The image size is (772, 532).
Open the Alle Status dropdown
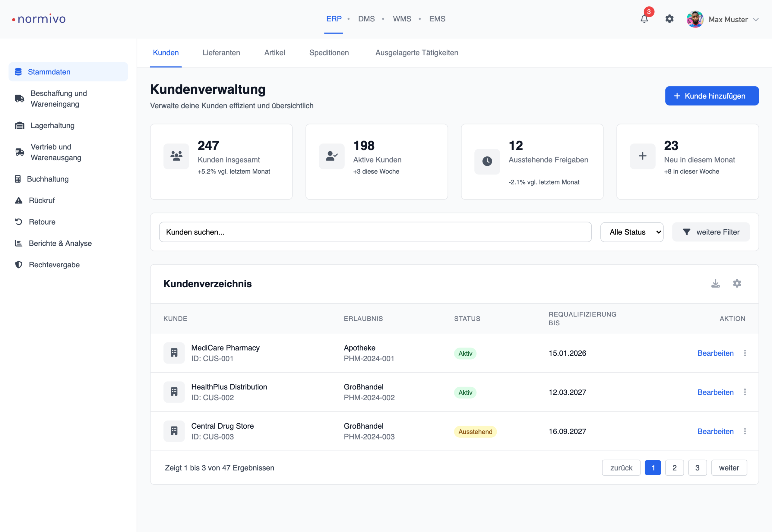631,232
